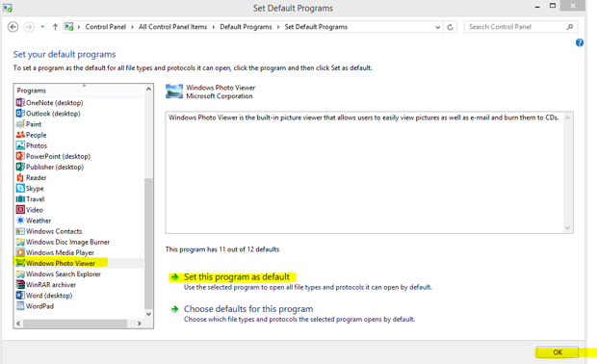
Task: Expand breadcrumb chevron after Control Panel
Action: 132,27
